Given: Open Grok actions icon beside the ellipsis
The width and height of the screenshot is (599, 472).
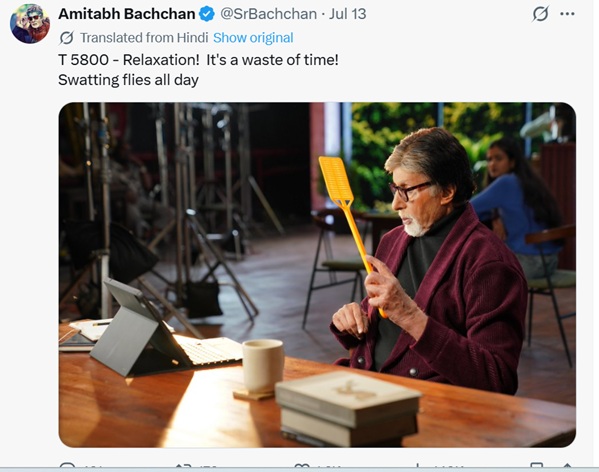Looking at the screenshot, I should pyautogui.click(x=540, y=14).
